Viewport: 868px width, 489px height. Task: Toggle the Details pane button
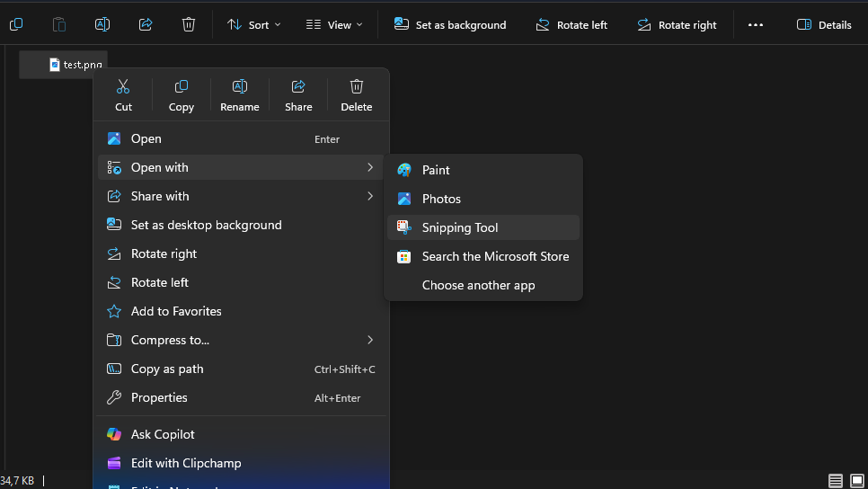[824, 24]
